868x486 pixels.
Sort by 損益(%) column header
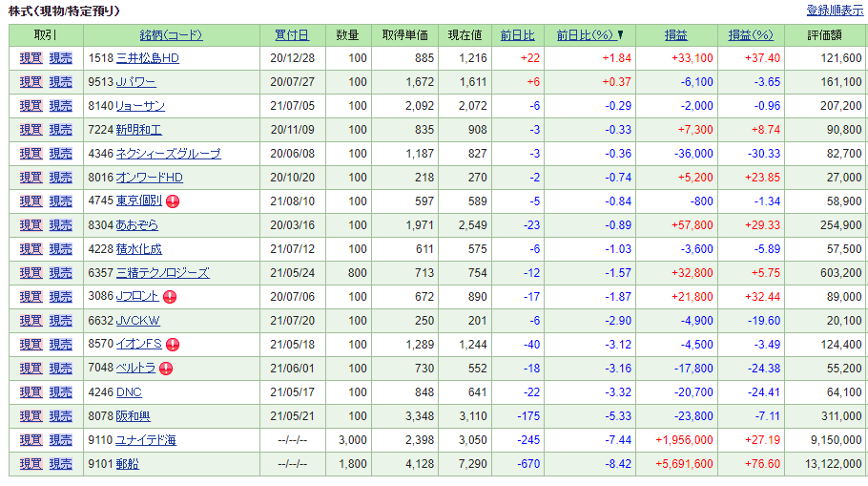point(751,35)
